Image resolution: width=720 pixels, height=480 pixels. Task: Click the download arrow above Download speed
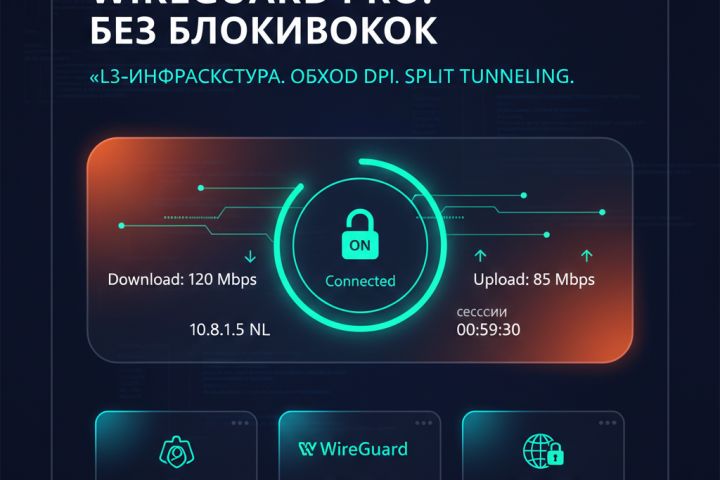250,256
